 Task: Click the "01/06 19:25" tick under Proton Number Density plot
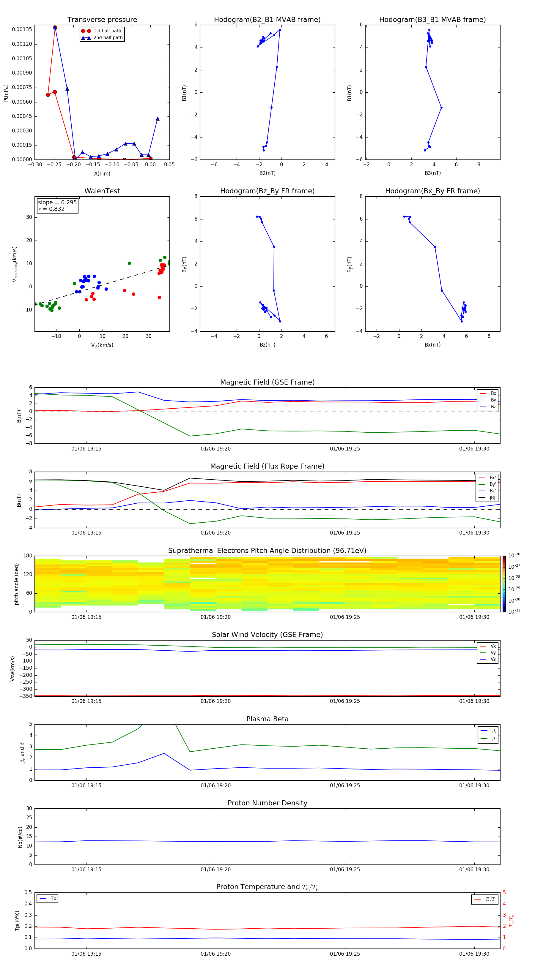coord(345,870)
